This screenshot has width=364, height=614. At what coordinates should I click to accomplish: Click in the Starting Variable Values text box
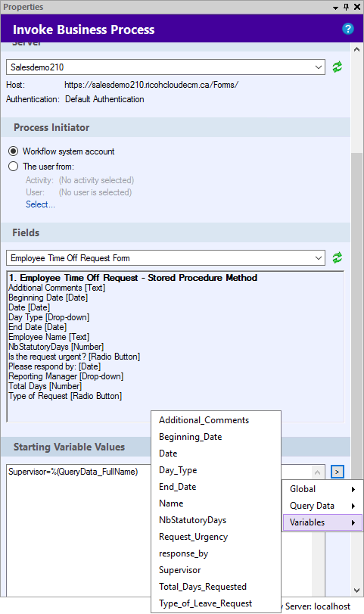point(78,531)
